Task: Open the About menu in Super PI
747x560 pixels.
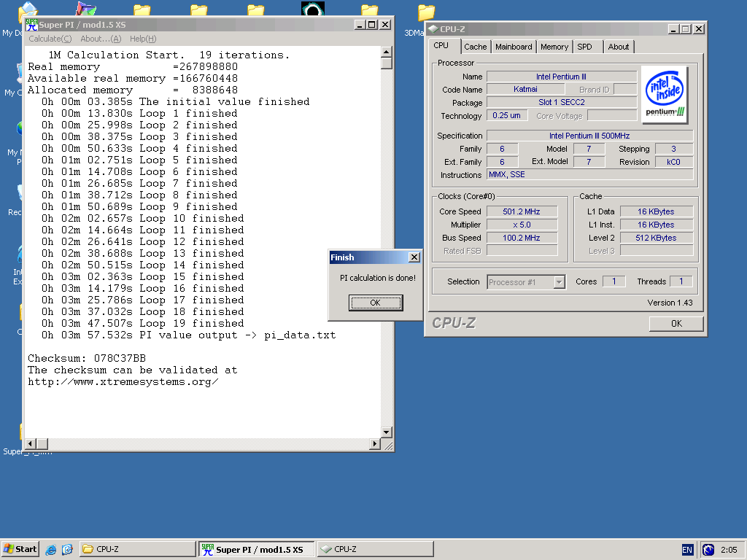Action: [101, 39]
